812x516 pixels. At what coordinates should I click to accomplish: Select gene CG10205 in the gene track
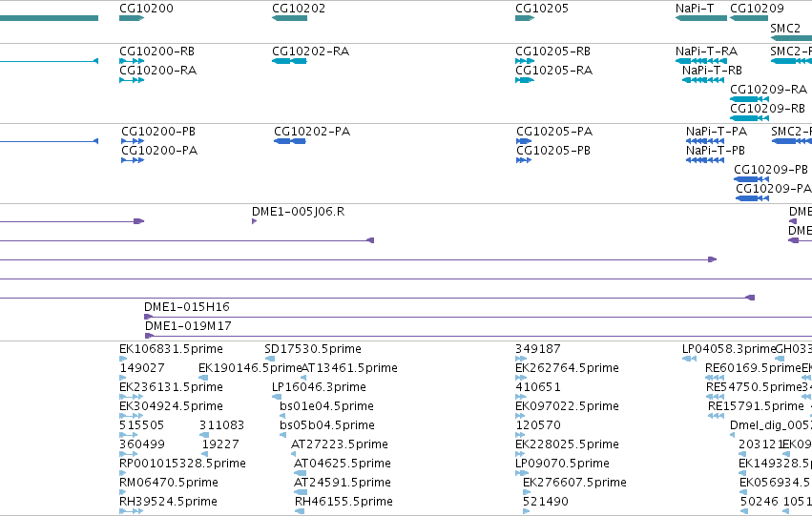[x=542, y=9]
